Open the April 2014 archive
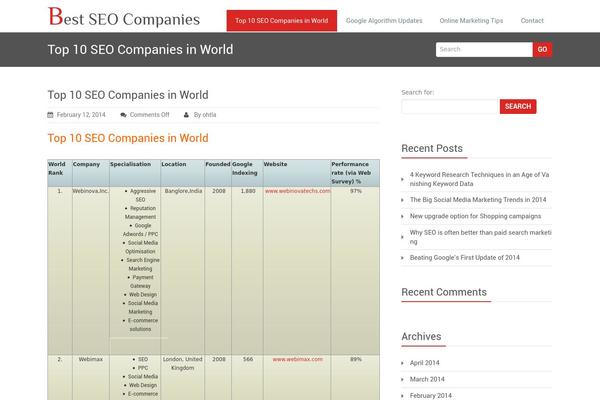 (424, 363)
